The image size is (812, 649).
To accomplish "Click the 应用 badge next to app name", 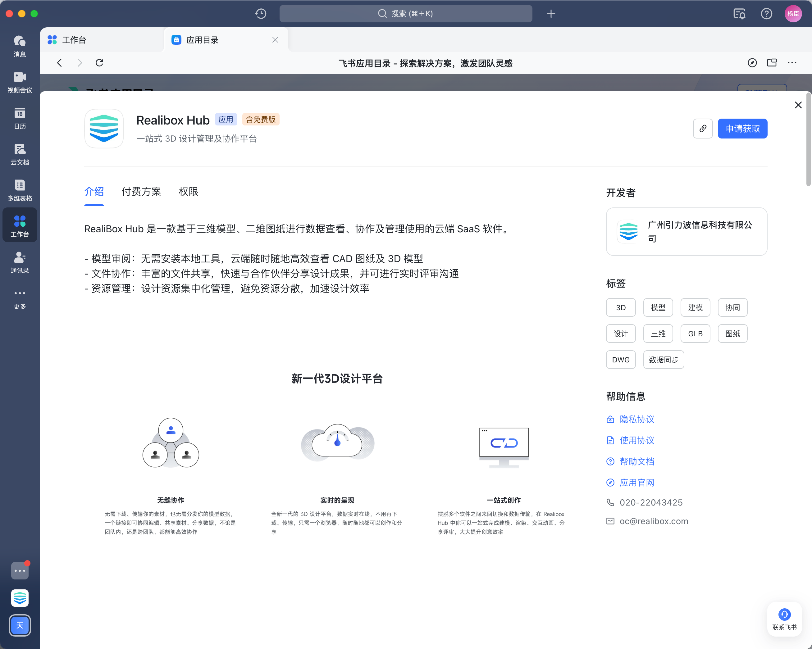I will click(x=226, y=119).
